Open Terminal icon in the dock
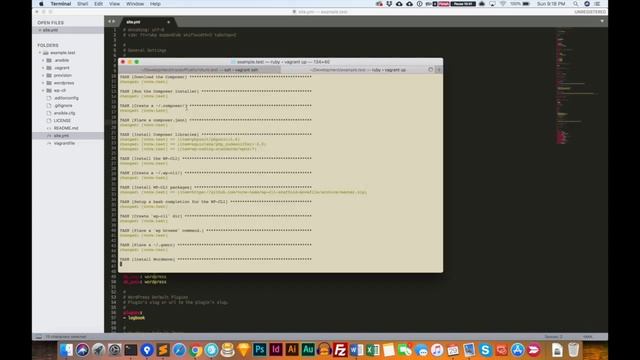 (x=131, y=350)
